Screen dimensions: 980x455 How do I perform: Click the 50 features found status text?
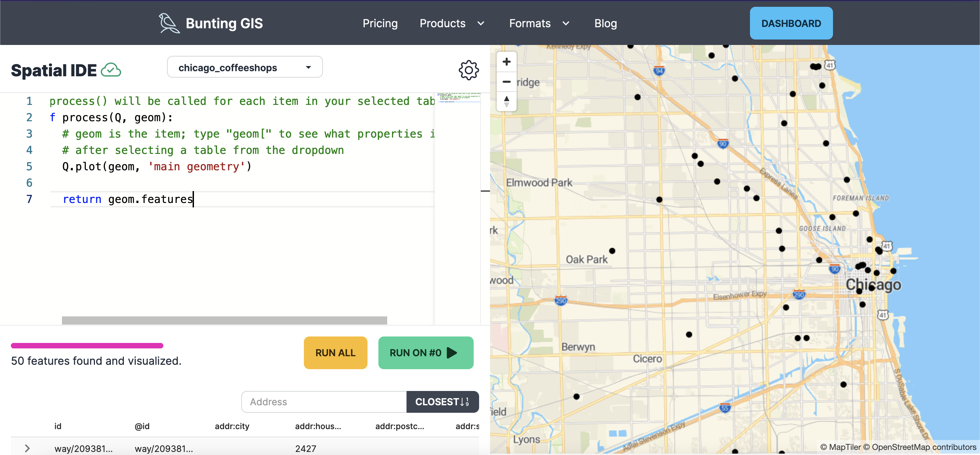tap(96, 361)
